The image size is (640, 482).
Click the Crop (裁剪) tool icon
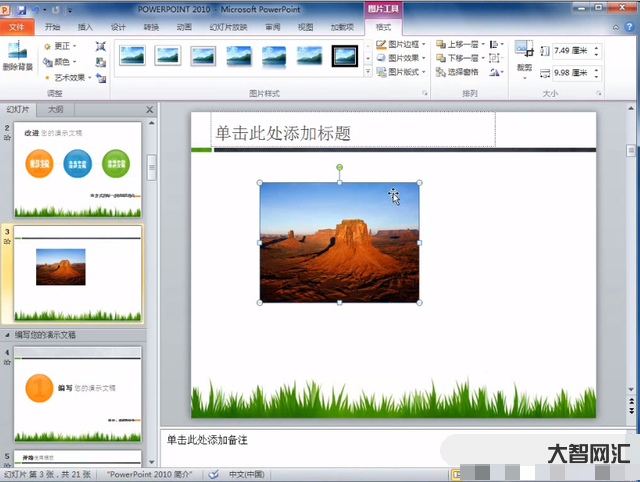(x=524, y=56)
